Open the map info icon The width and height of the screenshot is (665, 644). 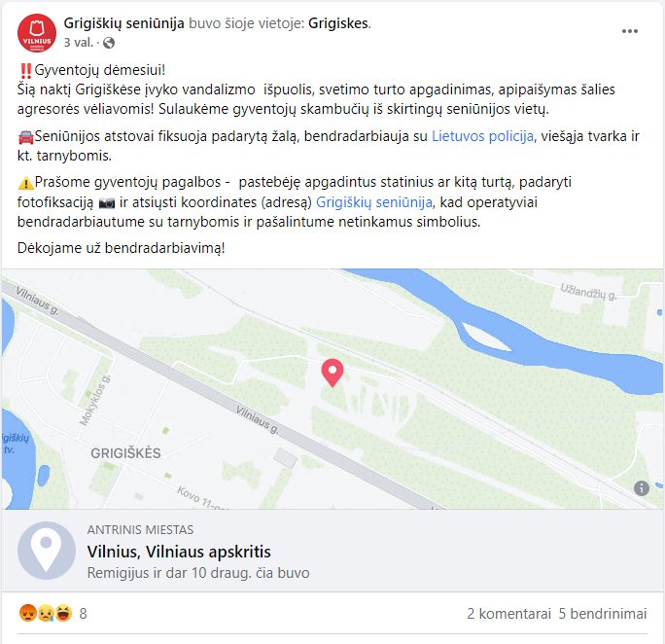642,488
